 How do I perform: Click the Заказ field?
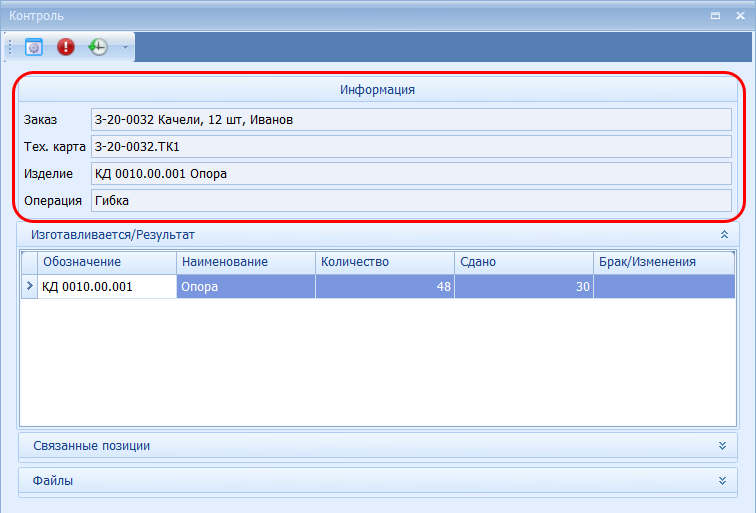pos(410,120)
